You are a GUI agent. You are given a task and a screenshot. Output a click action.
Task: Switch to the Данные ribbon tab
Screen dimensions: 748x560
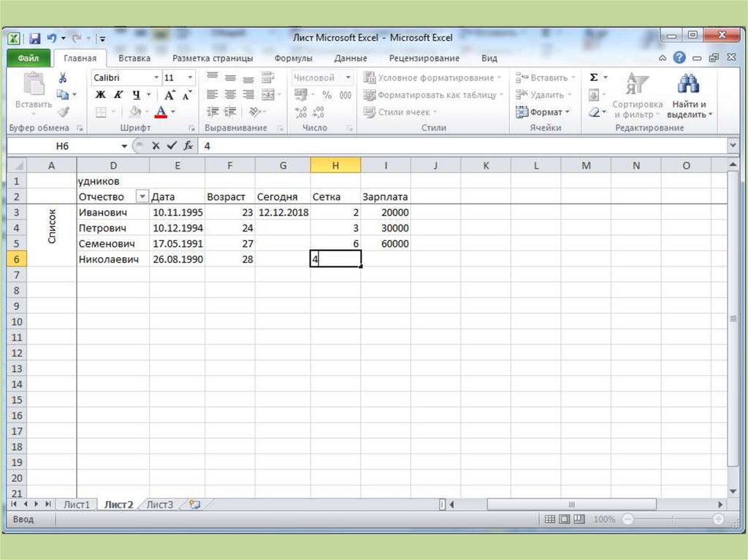click(x=351, y=58)
